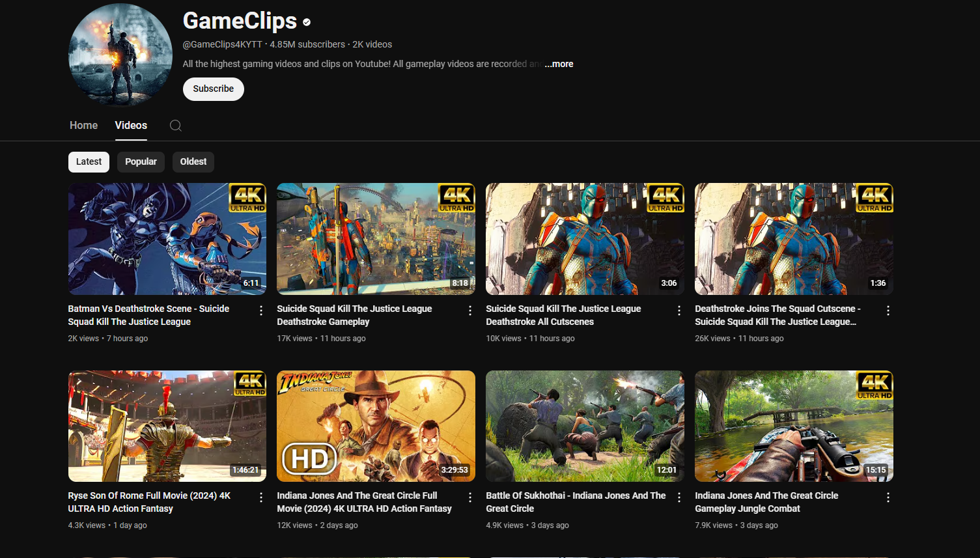This screenshot has height=558, width=980.
Task: Switch to the Home tab
Action: click(83, 126)
